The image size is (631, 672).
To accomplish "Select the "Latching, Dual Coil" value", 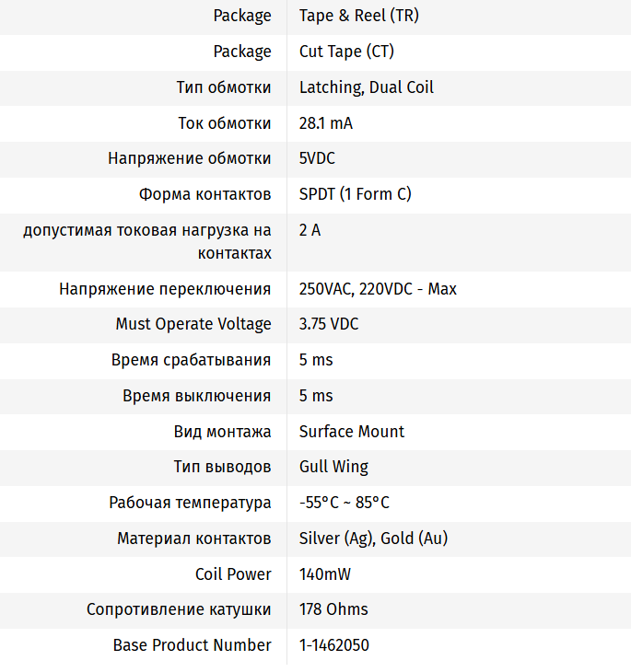I will click(366, 87).
